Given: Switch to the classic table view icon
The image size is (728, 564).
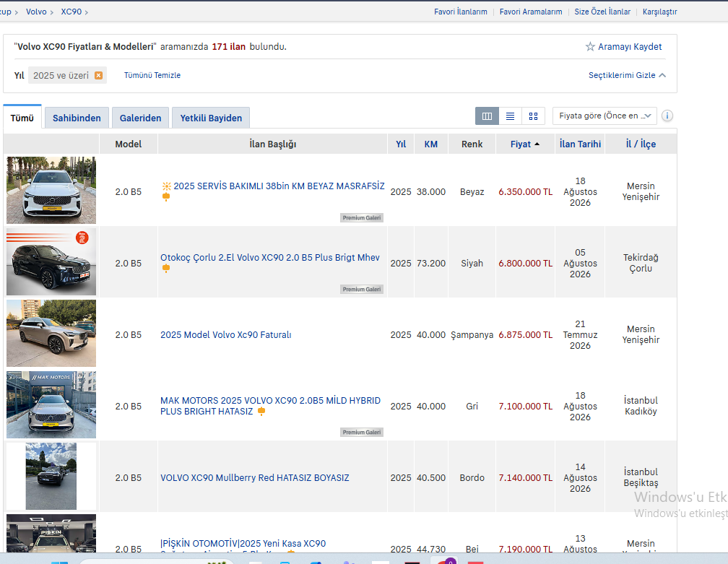Looking at the screenshot, I should (487, 116).
